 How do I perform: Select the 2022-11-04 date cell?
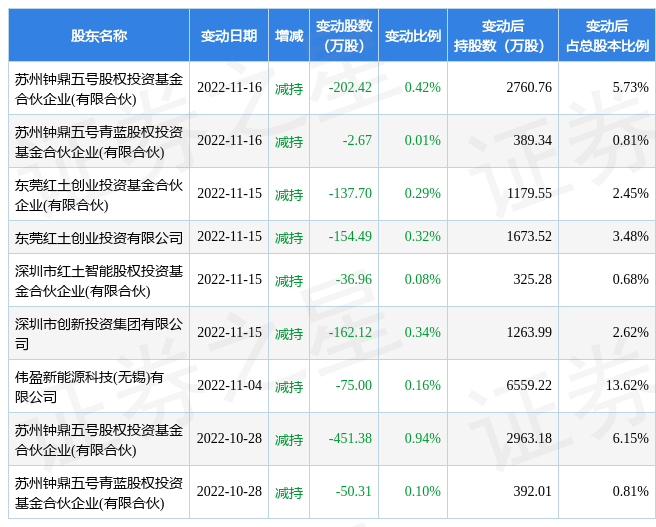229,385
